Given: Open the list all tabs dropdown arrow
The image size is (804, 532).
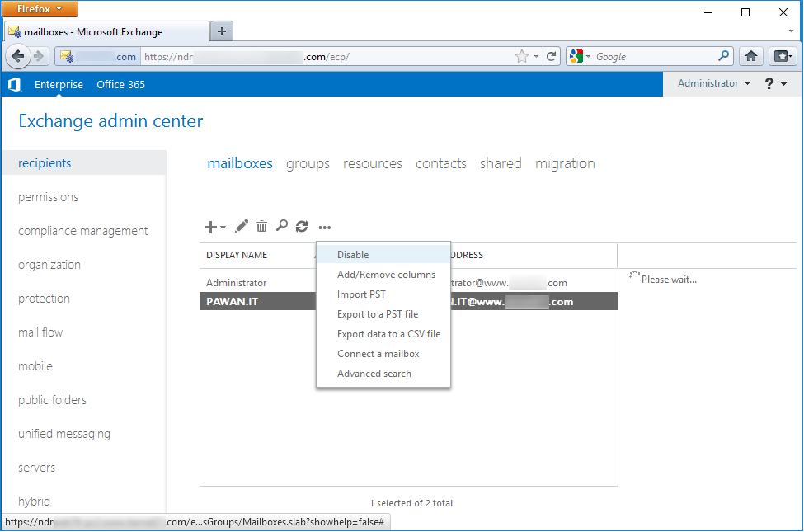Looking at the screenshot, I should tap(791, 31).
